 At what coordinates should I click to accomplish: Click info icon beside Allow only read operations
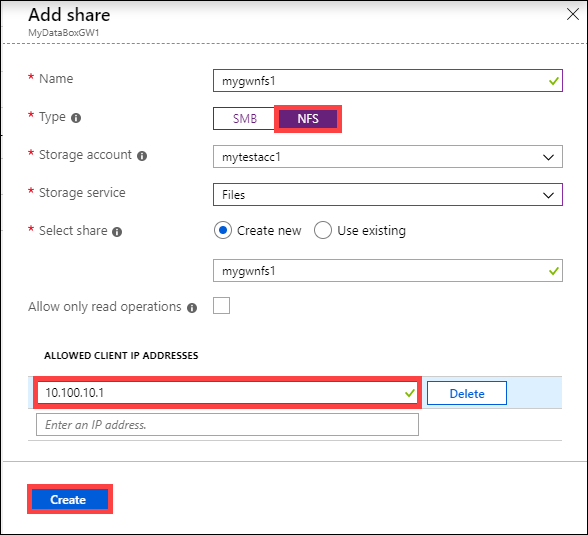pos(192,308)
